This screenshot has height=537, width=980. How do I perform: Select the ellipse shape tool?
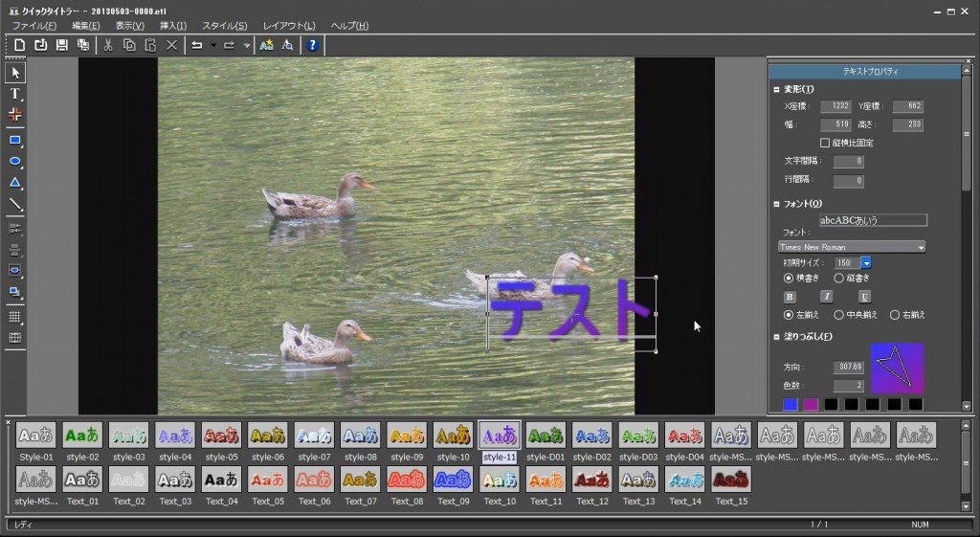coord(15,161)
